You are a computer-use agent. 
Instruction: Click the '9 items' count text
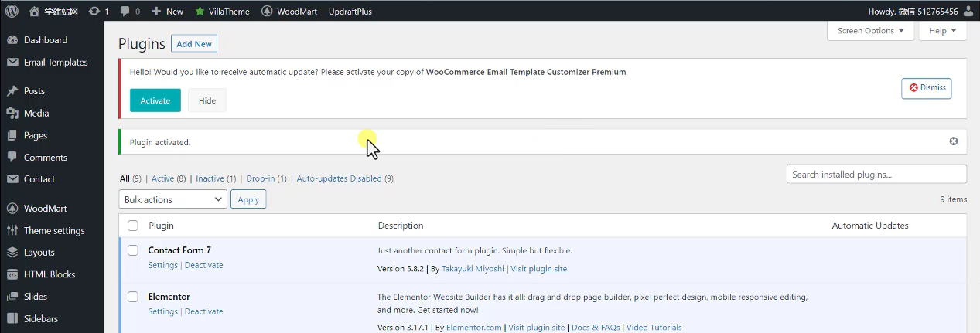[x=953, y=199]
